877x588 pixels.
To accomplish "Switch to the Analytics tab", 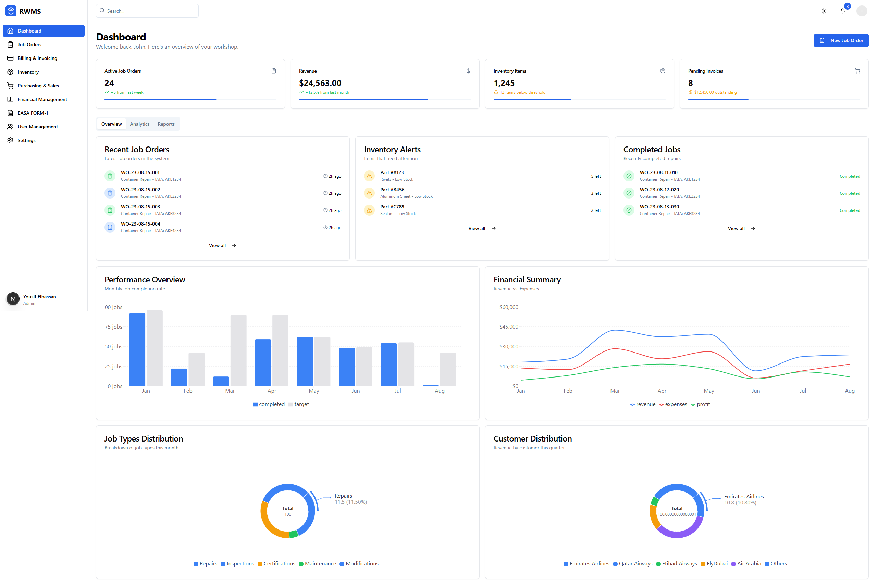I will 139,124.
